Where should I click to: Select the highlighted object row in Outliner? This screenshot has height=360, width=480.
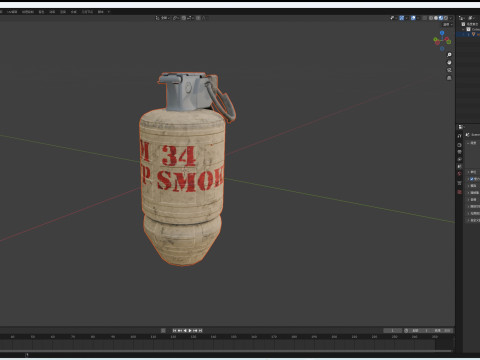pyautogui.click(x=468, y=34)
